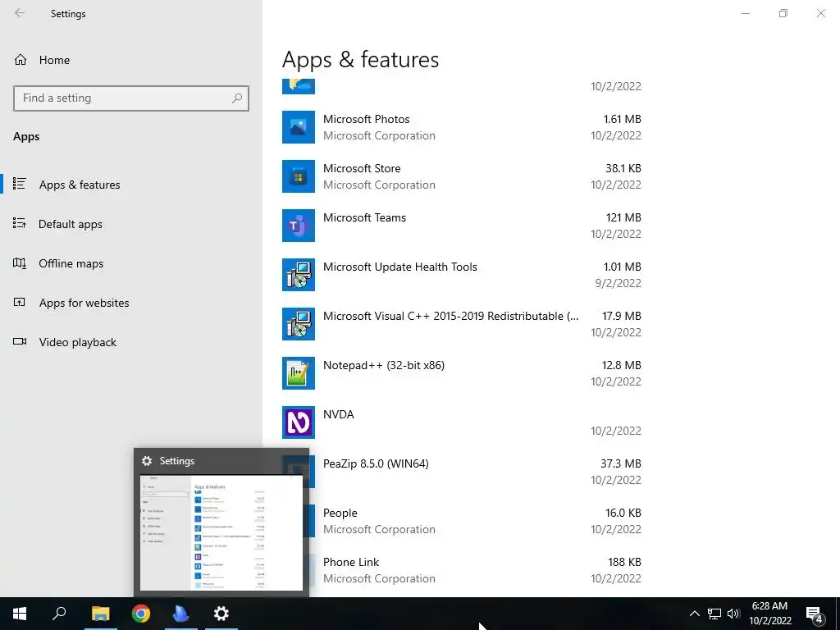Click the Apps & features page heading
Screen dimensions: 840x630
pos(361,59)
